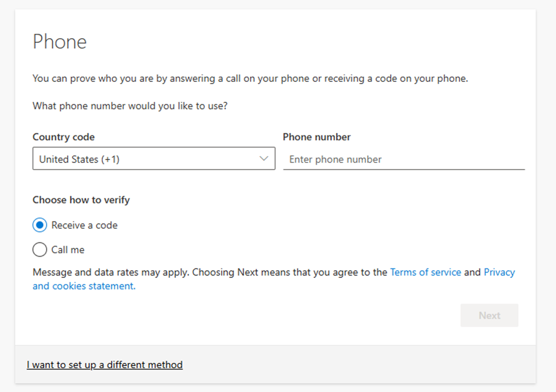Click the 'Phone number' field label
Screen dimensions: 556x392
(317, 137)
